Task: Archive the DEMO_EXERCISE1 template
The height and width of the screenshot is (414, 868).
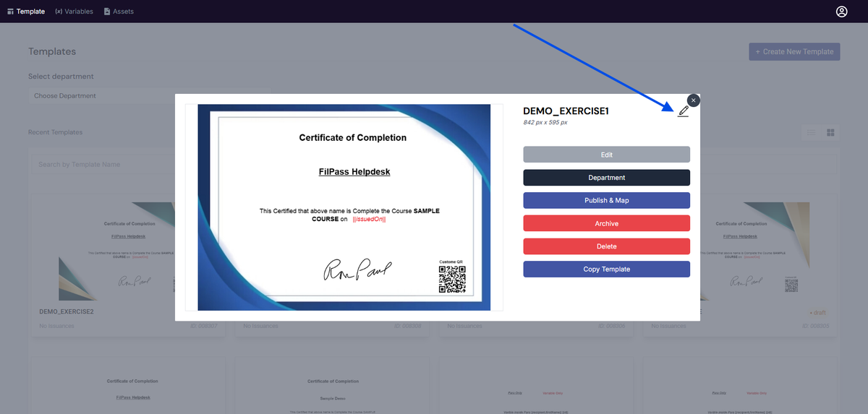Action: point(606,223)
